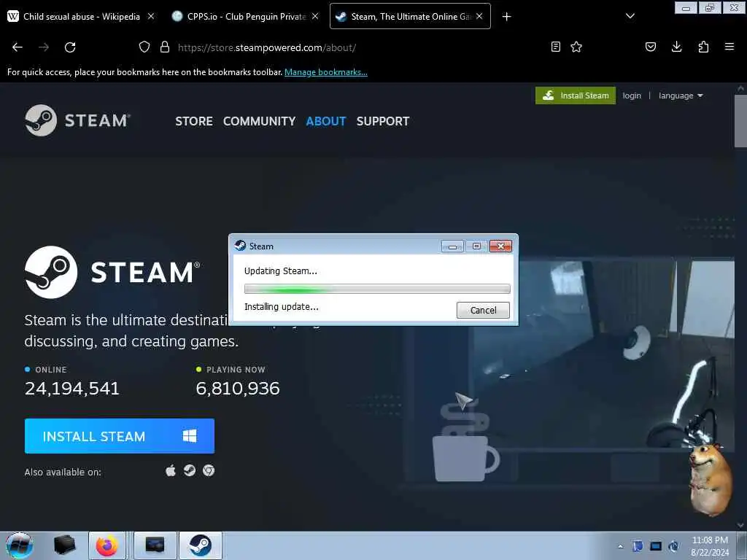Close the CPPS.io tab
The image size is (747, 560).
click(x=315, y=16)
